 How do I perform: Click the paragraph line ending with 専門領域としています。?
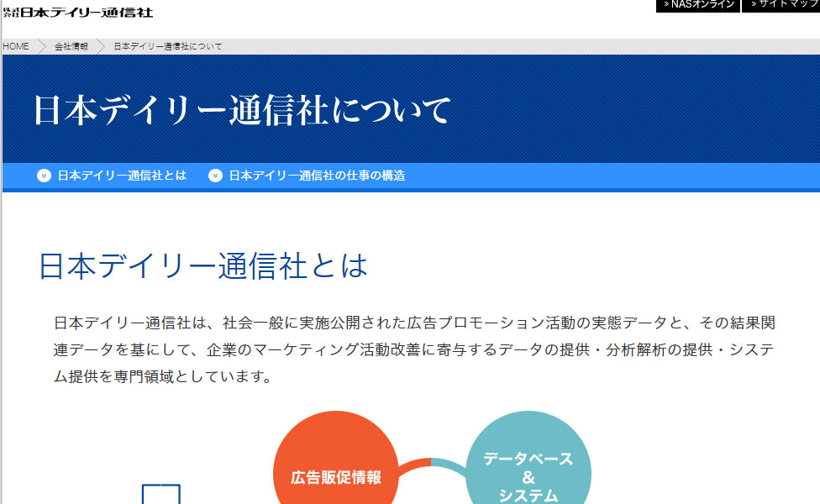[x=163, y=376]
